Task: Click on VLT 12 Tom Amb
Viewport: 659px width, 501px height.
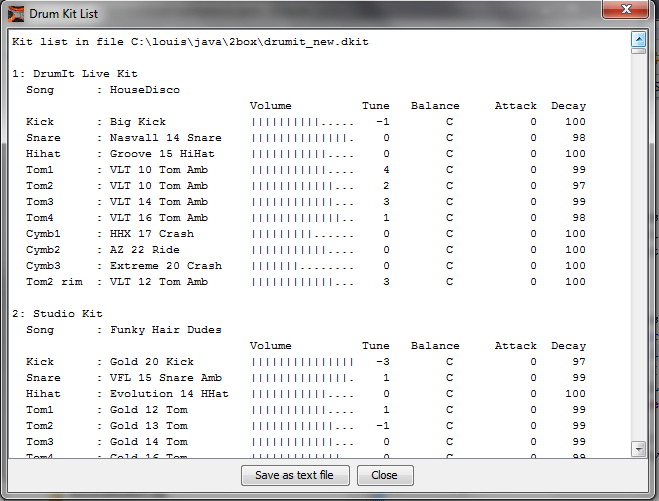Action: click(x=159, y=282)
